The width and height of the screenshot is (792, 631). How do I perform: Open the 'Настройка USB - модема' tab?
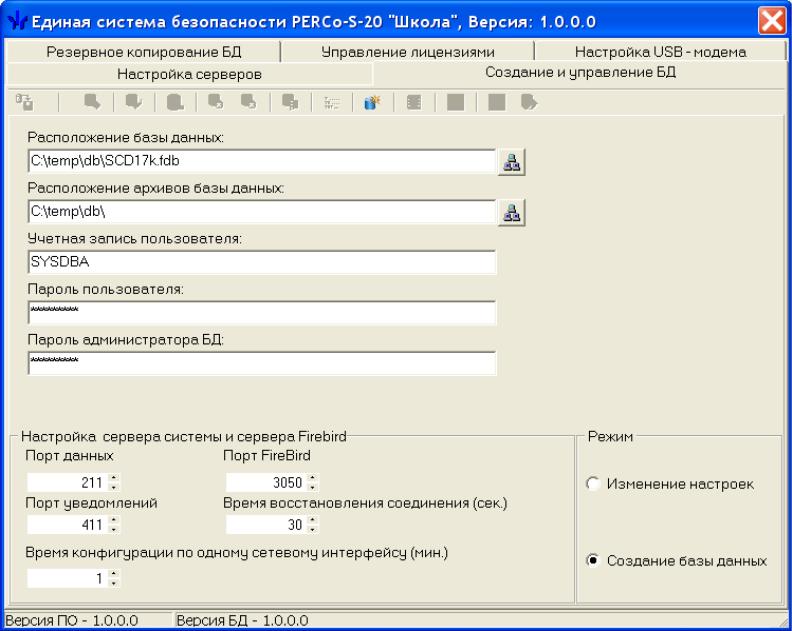click(x=660, y=52)
